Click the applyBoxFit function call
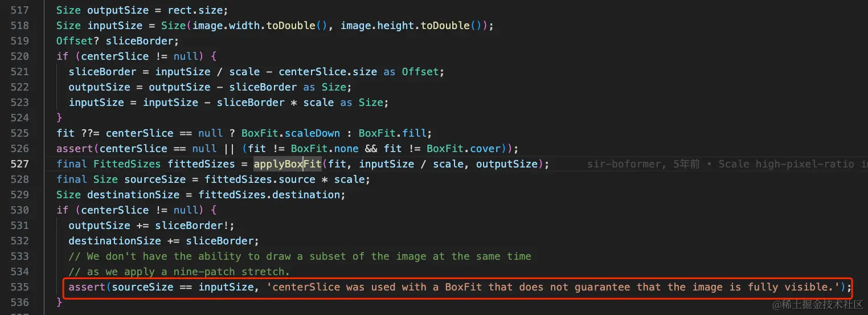The image size is (868, 315). pyautogui.click(x=288, y=164)
